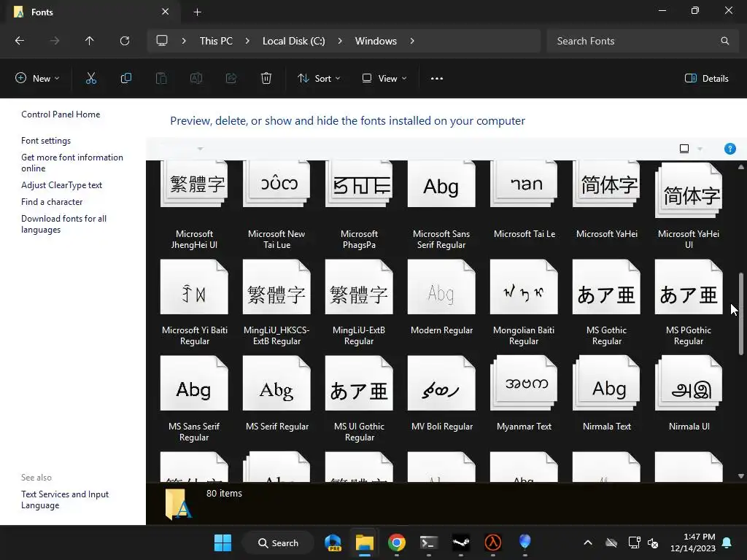The height and width of the screenshot is (560, 747).
Task: Open Control Panel Home link
Action: [x=61, y=114]
